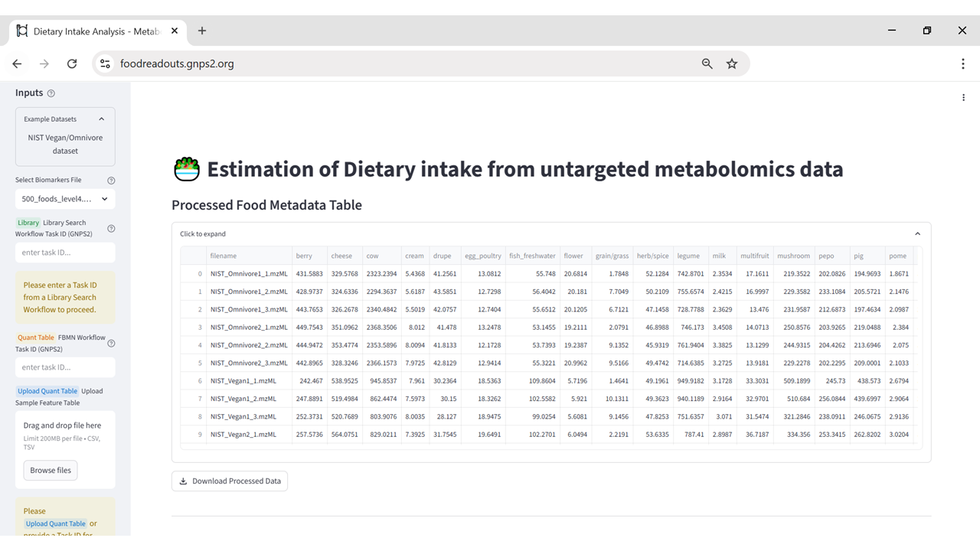
Task: Click the Library Search task ID input field
Action: pyautogui.click(x=65, y=253)
